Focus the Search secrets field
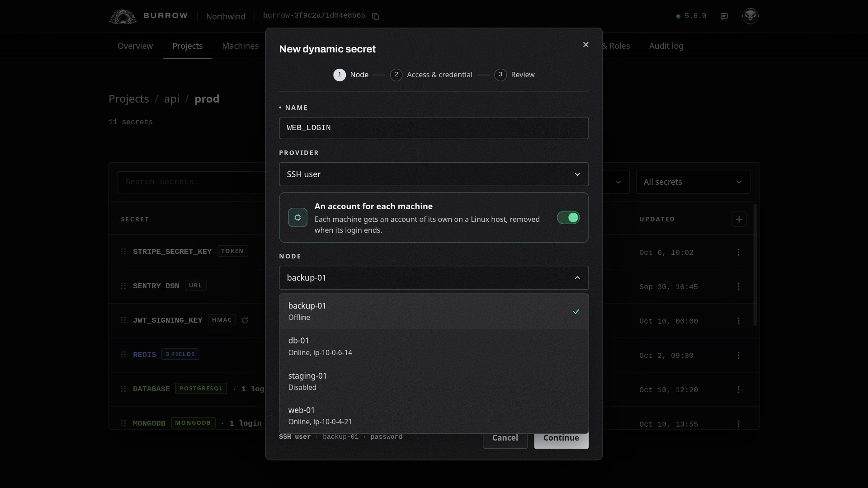This screenshot has height=488, width=868. point(192,182)
